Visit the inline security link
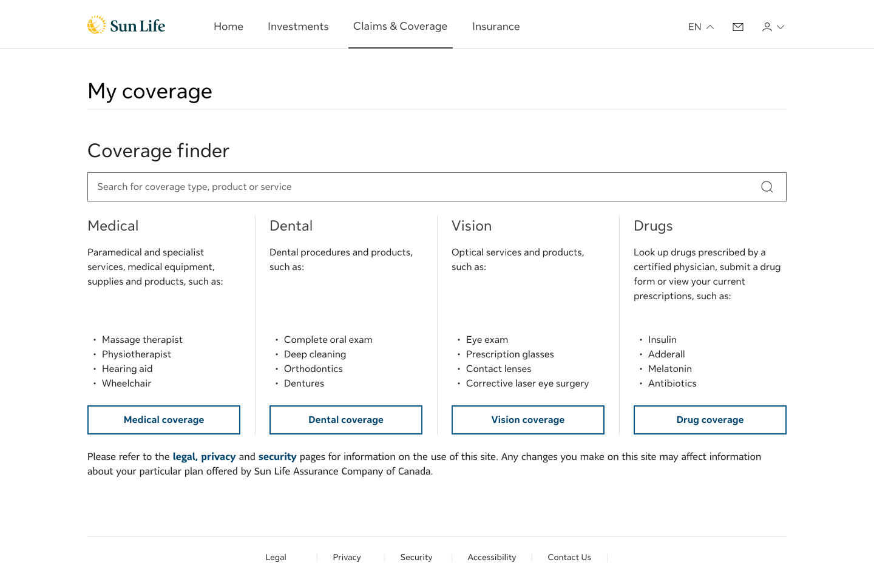 [277, 457]
